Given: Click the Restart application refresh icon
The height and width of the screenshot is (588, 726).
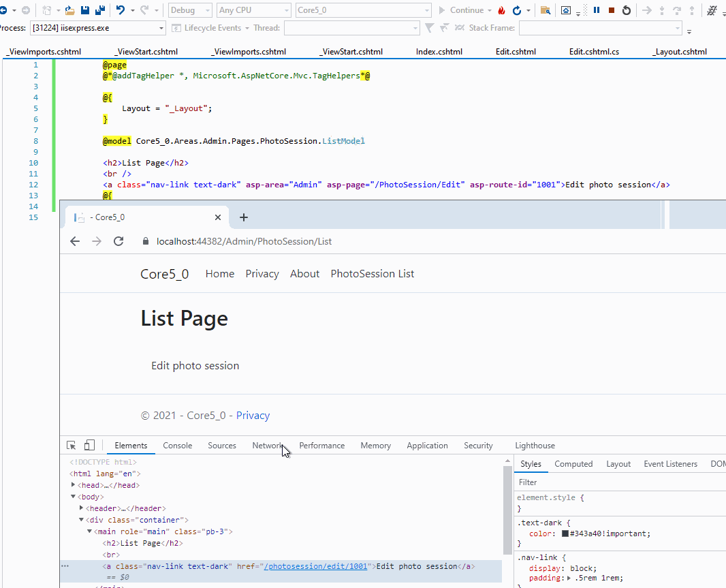Looking at the screenshot, I should click(x=517, y=10).
